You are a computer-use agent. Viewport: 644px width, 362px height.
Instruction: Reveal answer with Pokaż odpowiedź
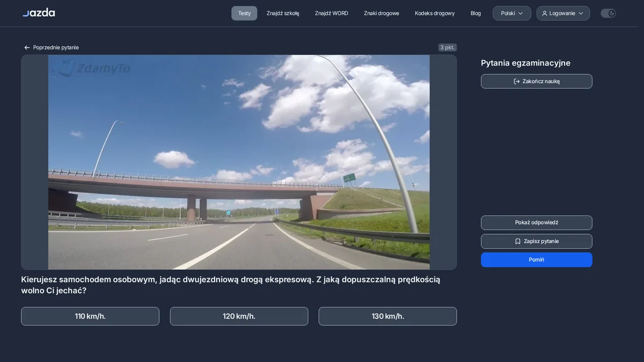[537, 223]
